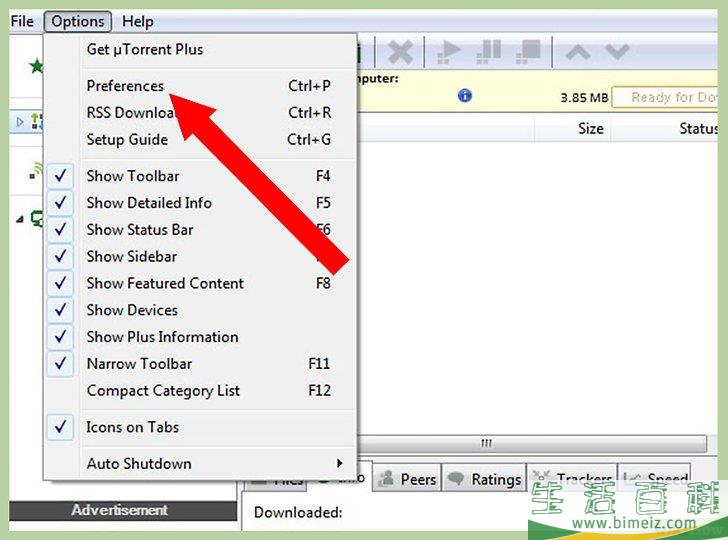Move torrent up the queue arrow
The width and height of the screenshot is (728, 540).
578,52
